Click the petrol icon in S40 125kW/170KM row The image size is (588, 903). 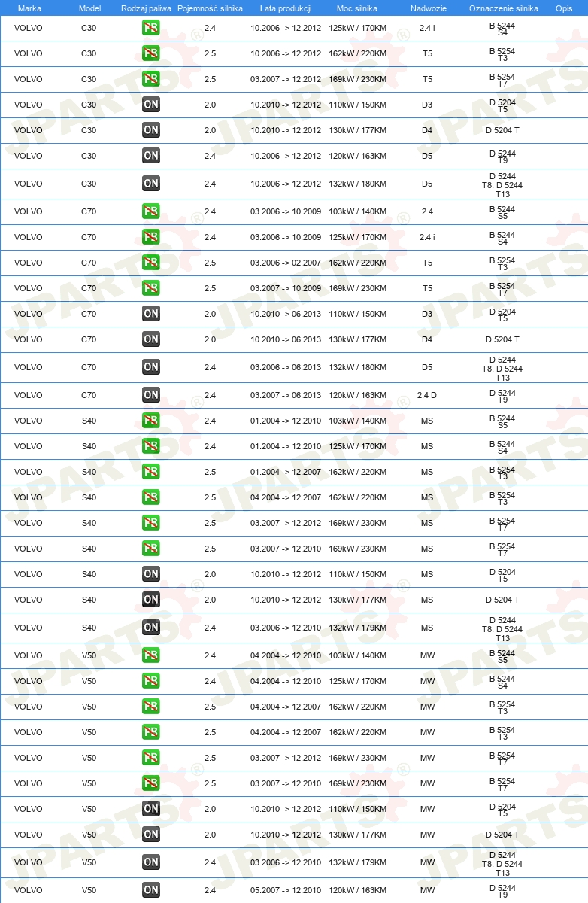tap(151, 447)
